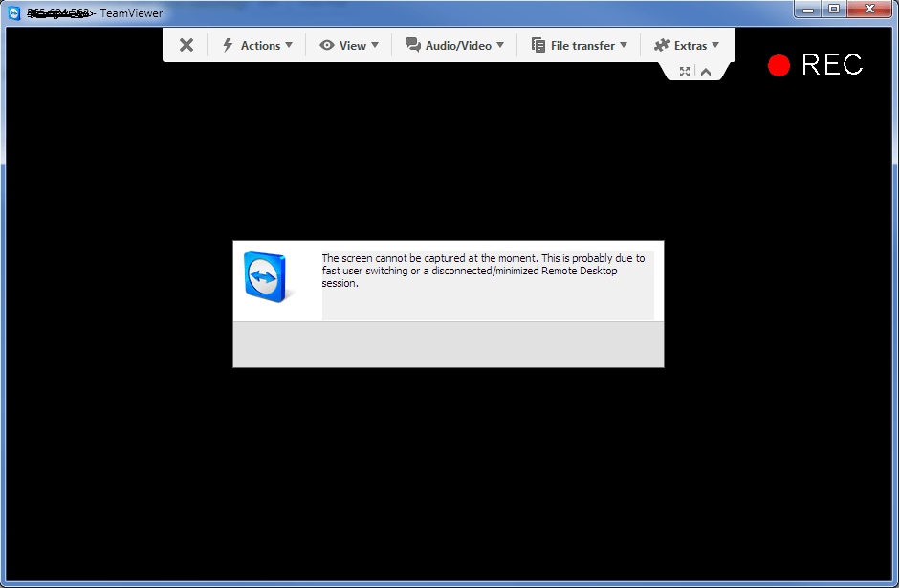Click the TeamViewer logo in the title bar

[11, 12]
